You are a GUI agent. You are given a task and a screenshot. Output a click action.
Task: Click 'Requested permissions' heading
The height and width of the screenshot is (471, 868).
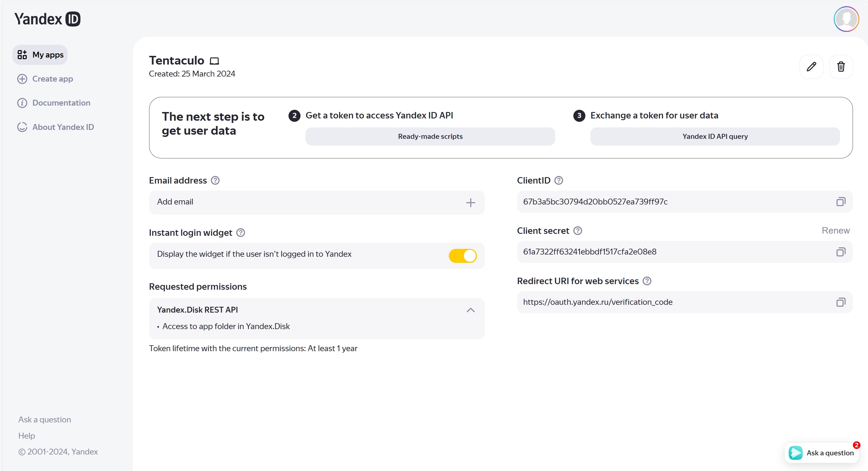(198, 287)
